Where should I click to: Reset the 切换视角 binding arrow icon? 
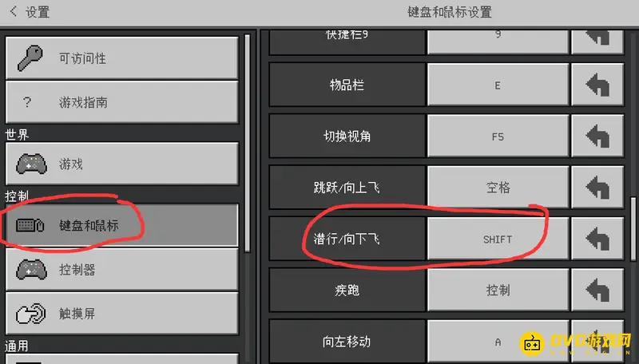tap(597, 136)
